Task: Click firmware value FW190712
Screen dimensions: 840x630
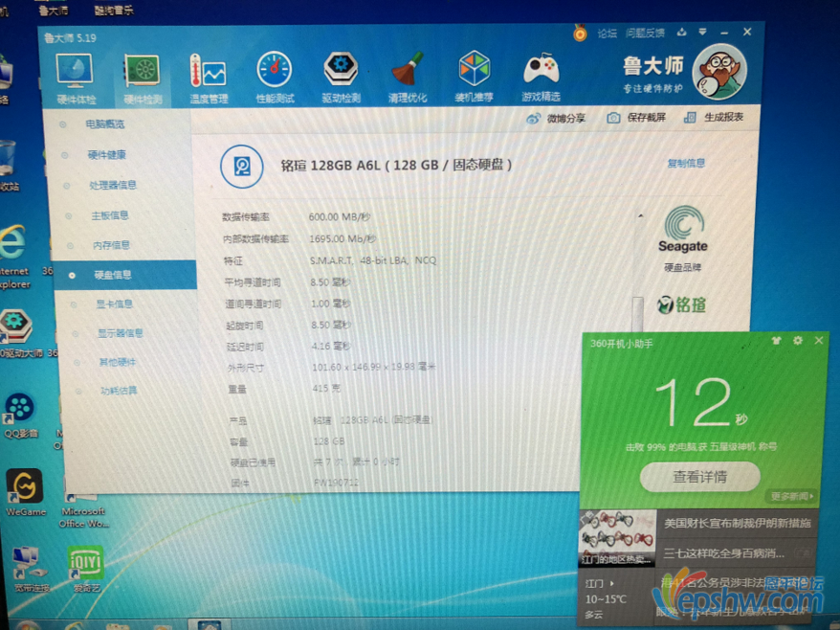Action: [x=336, y=482]
